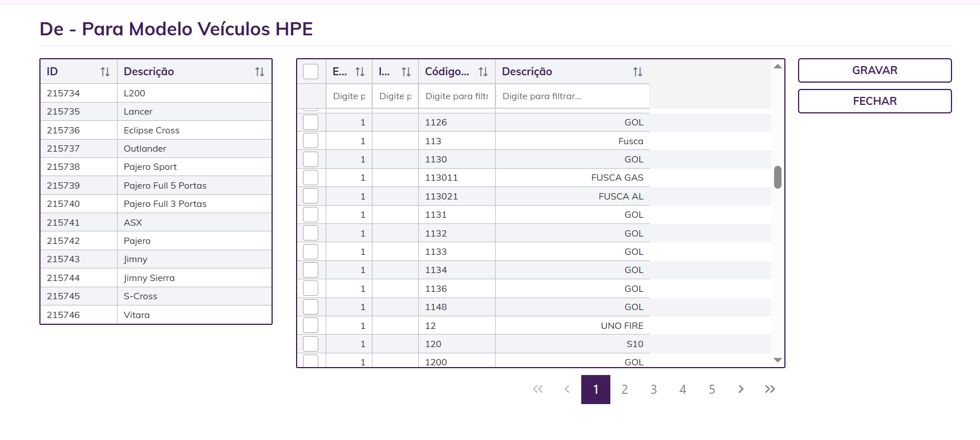Click sort icon on I... column
Screen dimensions: 980x440
click(x=406, y=72)
